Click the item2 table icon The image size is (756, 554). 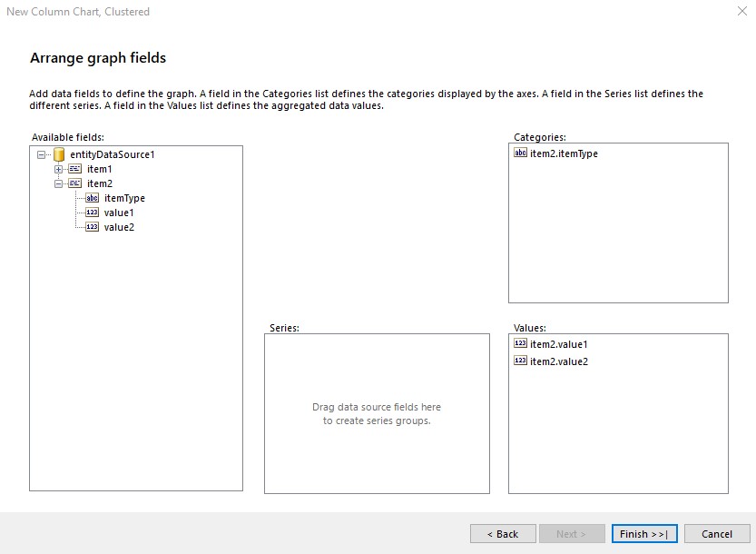pos(74,183)
